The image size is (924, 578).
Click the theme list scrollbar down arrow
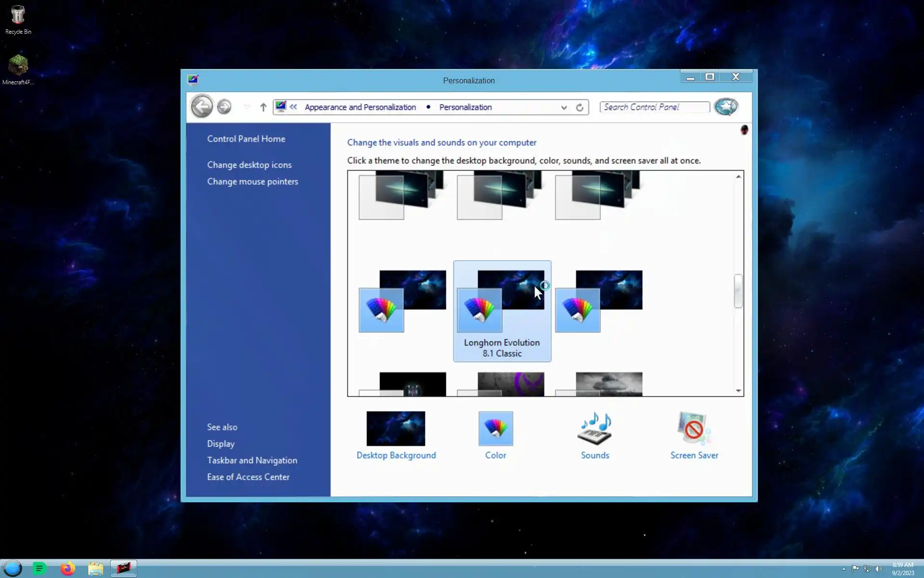click(738, 391)
